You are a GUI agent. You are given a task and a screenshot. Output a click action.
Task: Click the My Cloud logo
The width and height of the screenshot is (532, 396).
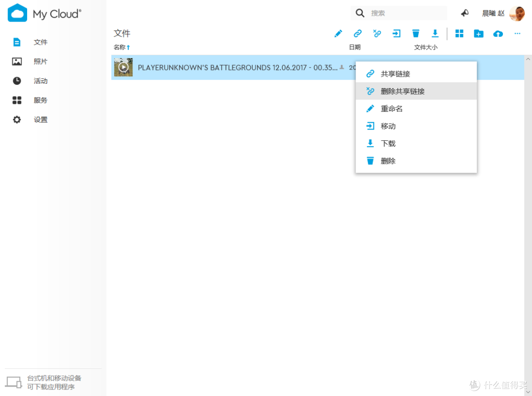coord(44,13)
